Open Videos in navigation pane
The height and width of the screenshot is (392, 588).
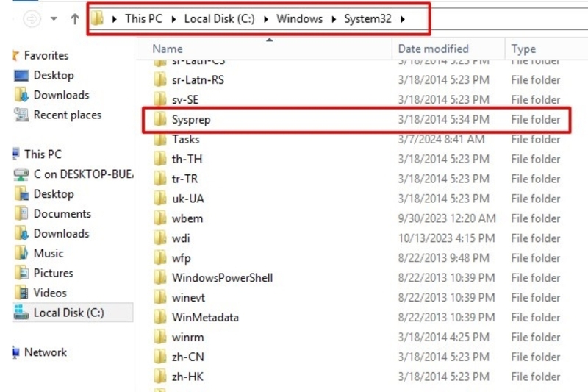[x=50, y=293]
